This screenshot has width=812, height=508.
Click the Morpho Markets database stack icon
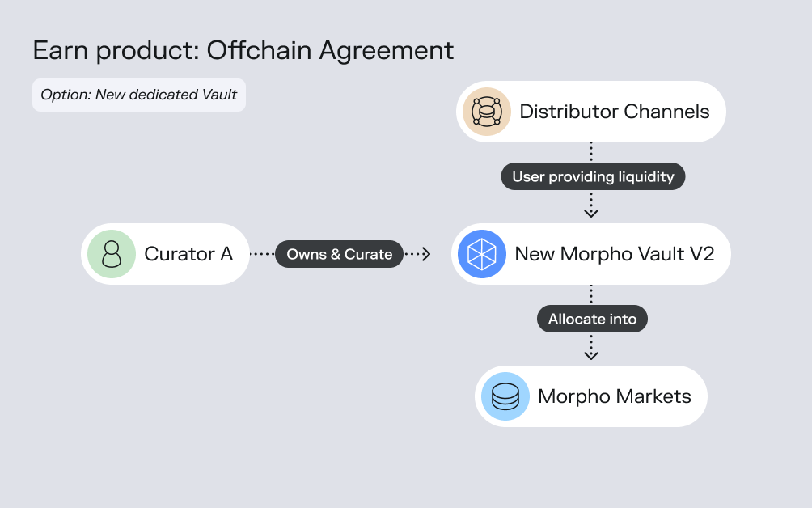505,396
